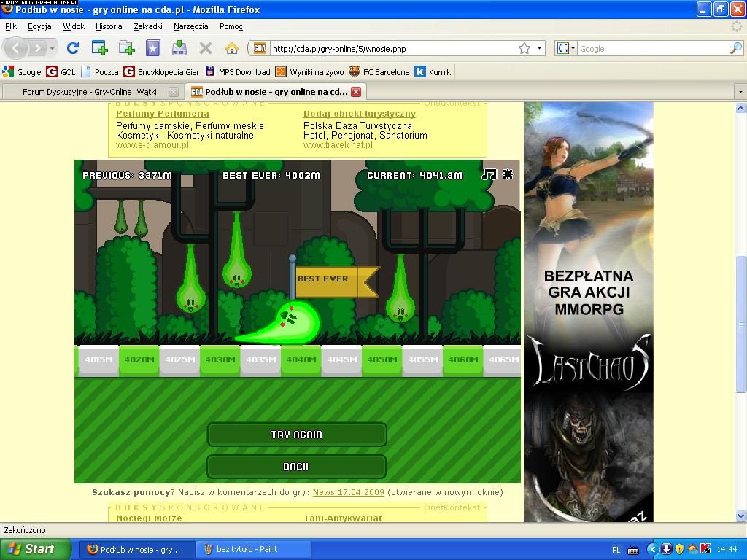Focus the Google search box
This screenshot has width=747, height=560.
[x=653, y=48]
